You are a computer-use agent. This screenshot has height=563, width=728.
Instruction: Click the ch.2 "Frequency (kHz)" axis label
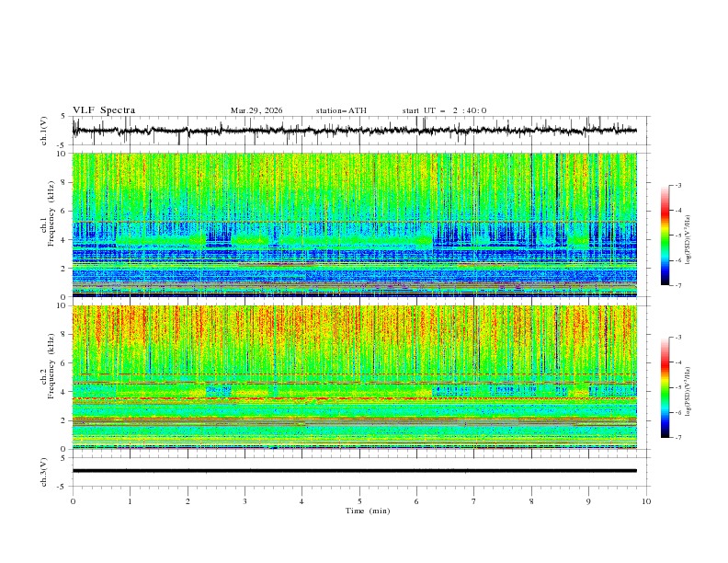pyautogui.click(x=51, y=365)
